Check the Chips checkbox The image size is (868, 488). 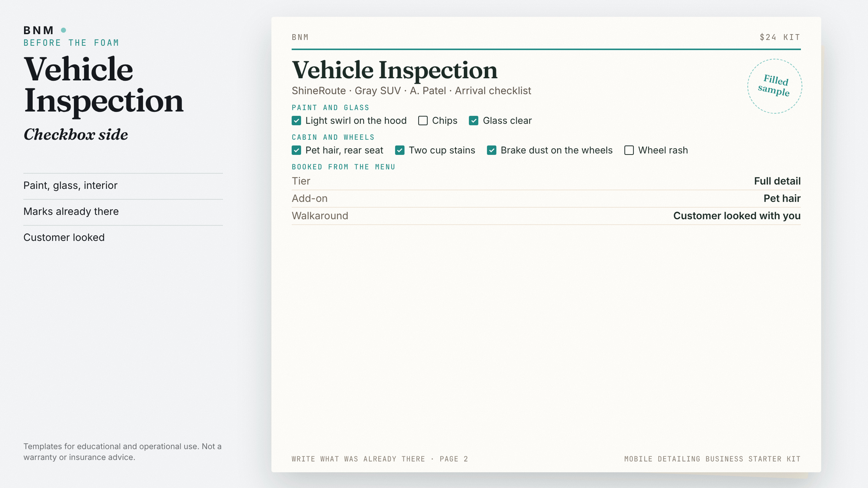coord(423,121)
